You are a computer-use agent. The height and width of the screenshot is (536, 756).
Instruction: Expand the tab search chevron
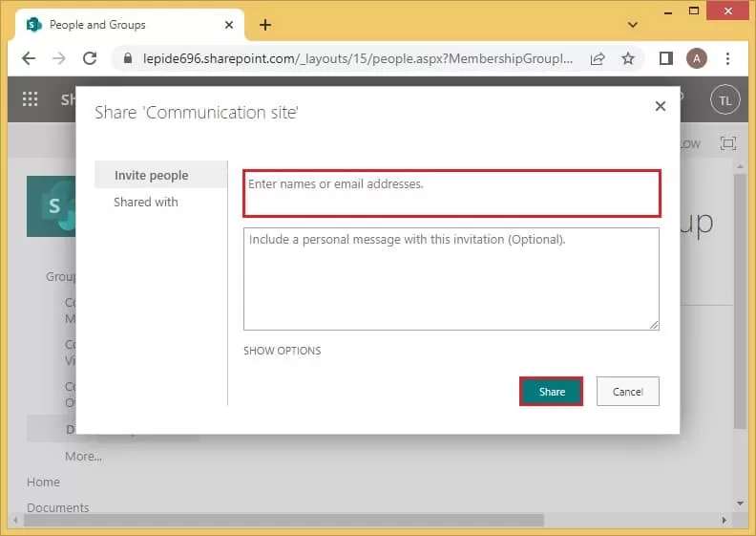click(633, 25)
